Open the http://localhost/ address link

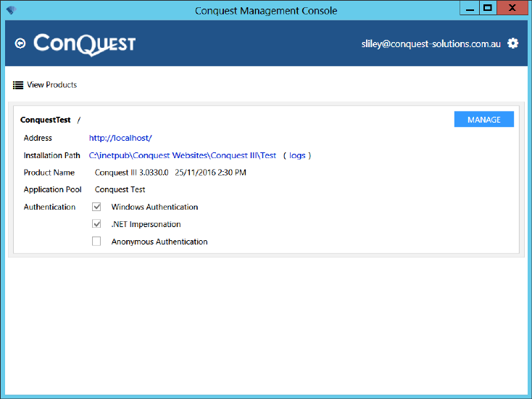click(120, 138)
